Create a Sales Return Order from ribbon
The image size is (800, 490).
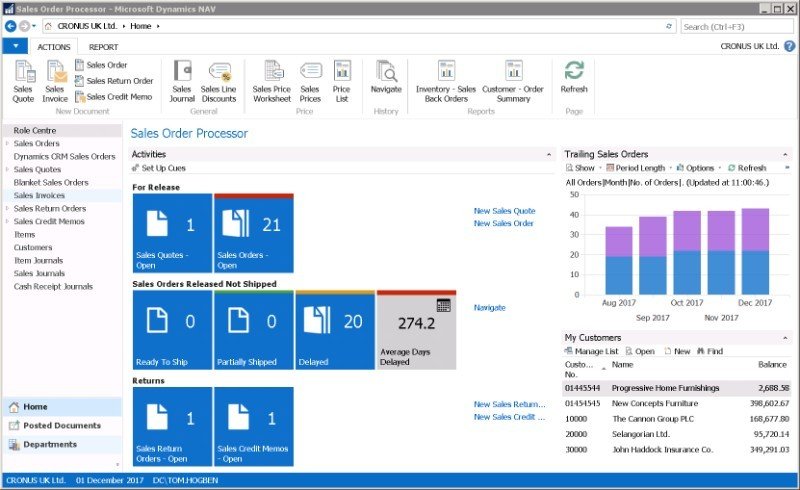point(114,81)
